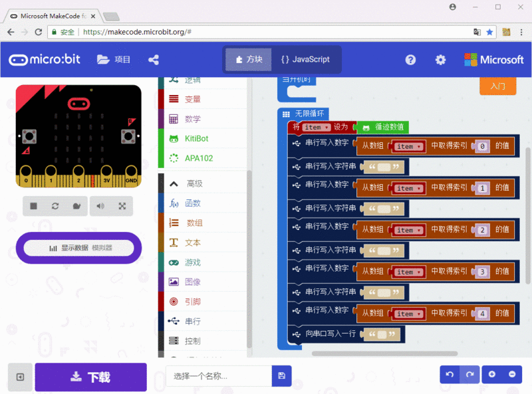
Task: Open the settings gear menu
Action: point(440,60)
